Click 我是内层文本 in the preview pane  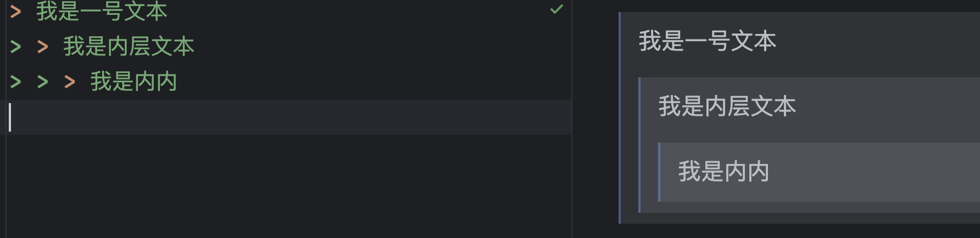pos(727,106)
